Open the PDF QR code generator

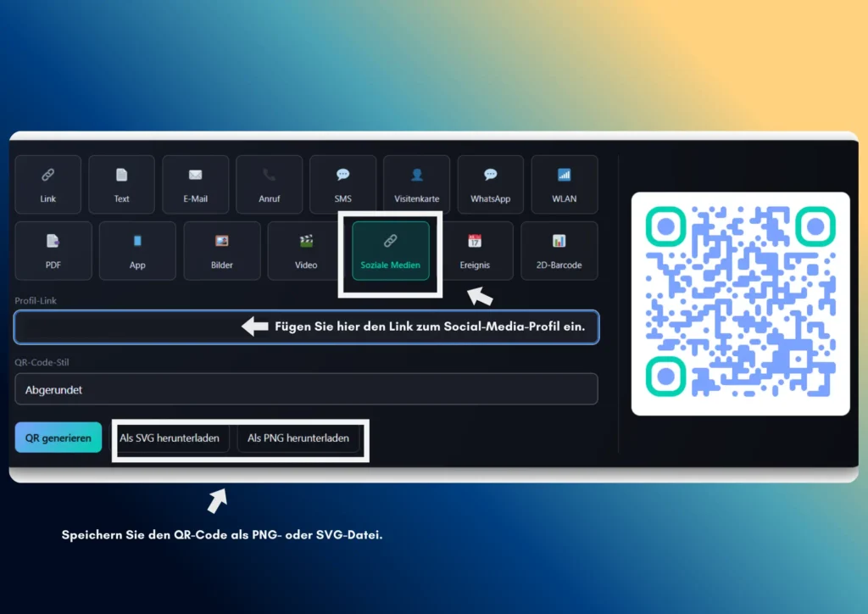(53, 250)
